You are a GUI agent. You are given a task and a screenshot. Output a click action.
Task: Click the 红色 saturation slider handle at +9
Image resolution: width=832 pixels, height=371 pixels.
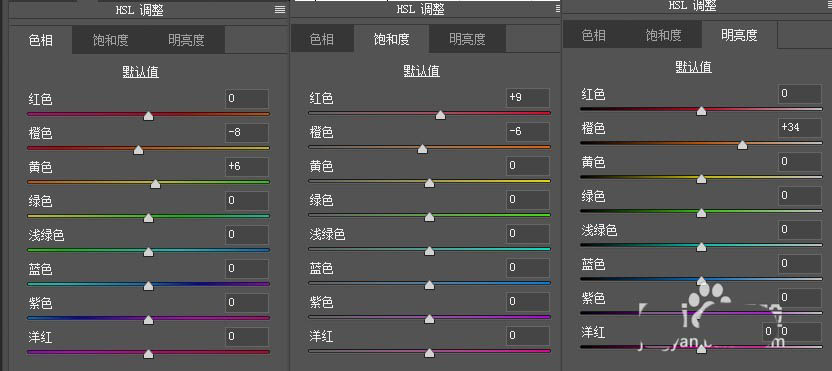click(x=440, y=115)
